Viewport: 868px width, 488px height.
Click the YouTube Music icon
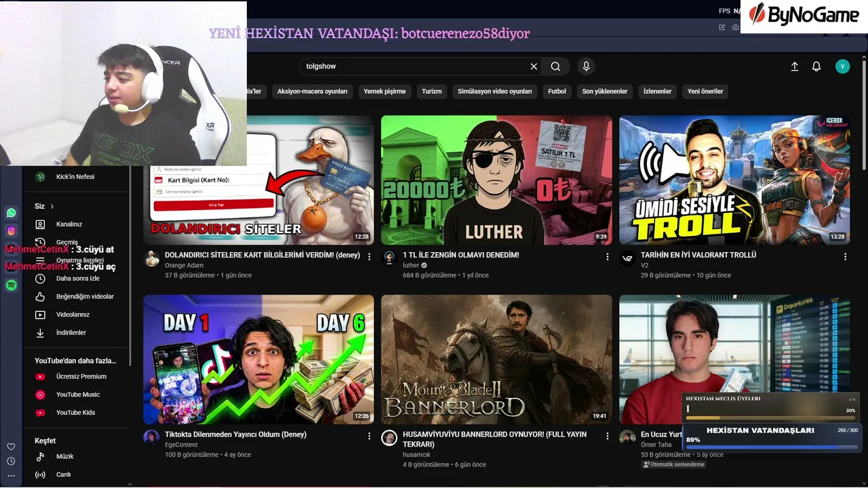(40, 394)
